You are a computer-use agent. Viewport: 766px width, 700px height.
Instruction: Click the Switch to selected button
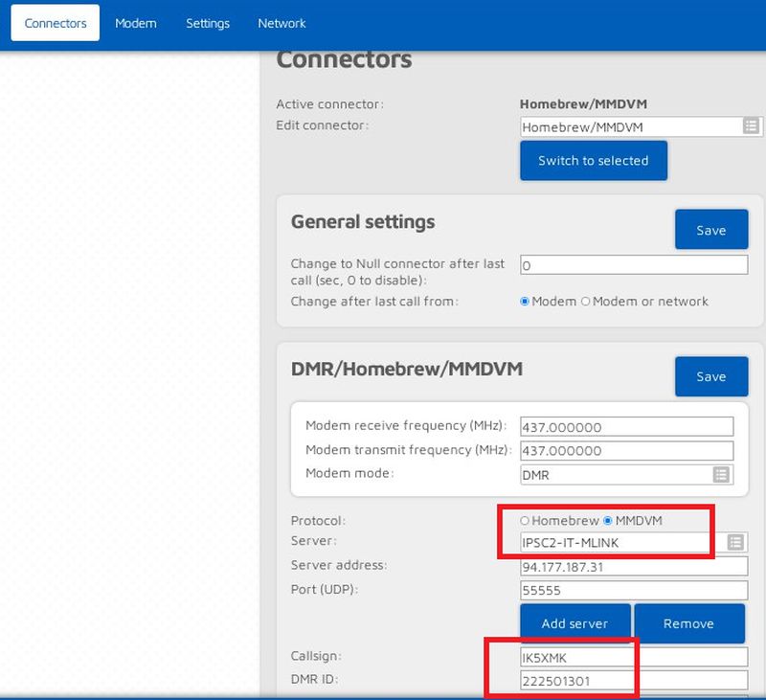tap(594, 161)
